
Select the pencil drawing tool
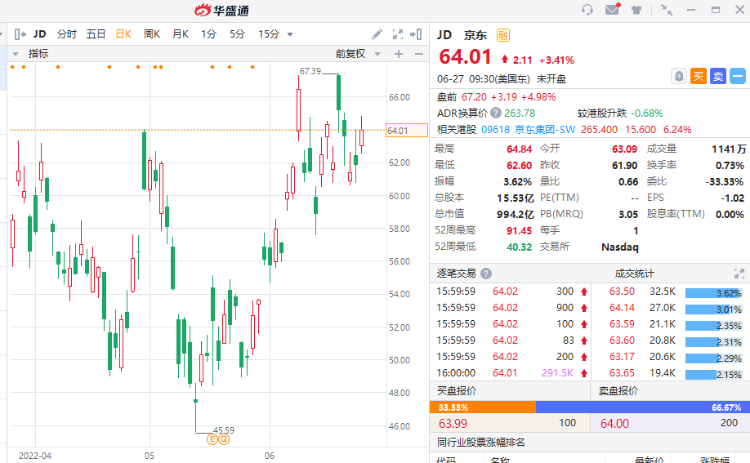pos(377,34)
